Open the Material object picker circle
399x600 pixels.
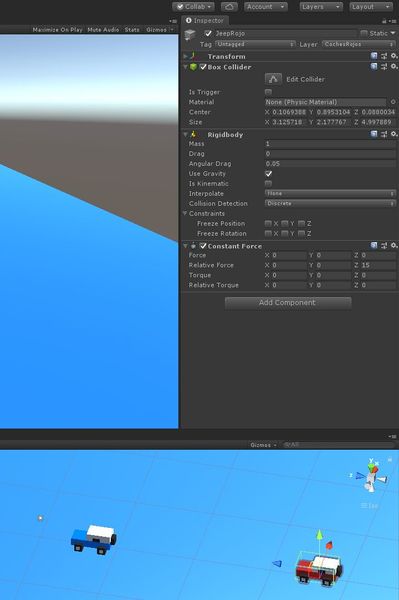(x=393, y=102)
